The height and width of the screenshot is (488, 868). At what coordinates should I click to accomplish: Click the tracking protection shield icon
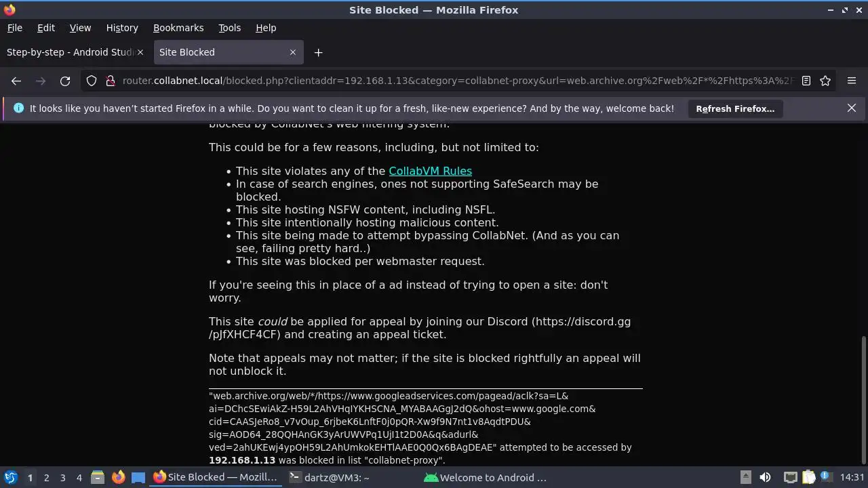point(92,81)
